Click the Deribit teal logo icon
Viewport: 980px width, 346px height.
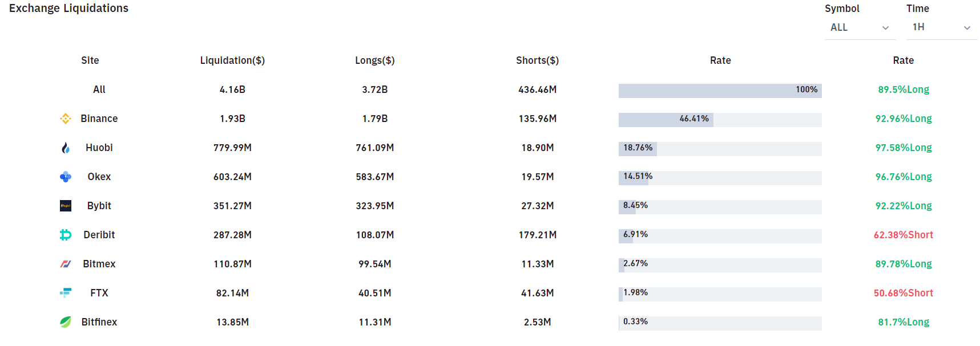[x=66, y=235]
